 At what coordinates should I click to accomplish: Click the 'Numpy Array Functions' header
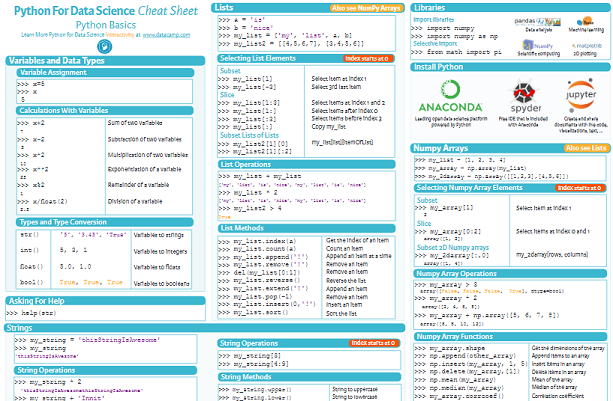[x=510, y=337]
